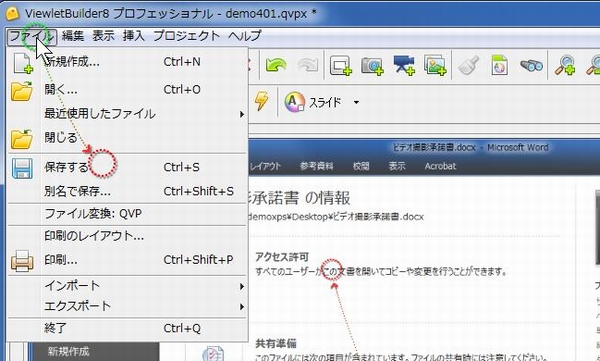Image resolution: width=600 pixels, height=361 pixels.
Task: Choose 開く... from the File menu
Action: pyautogui.click(x=127, y=90)
